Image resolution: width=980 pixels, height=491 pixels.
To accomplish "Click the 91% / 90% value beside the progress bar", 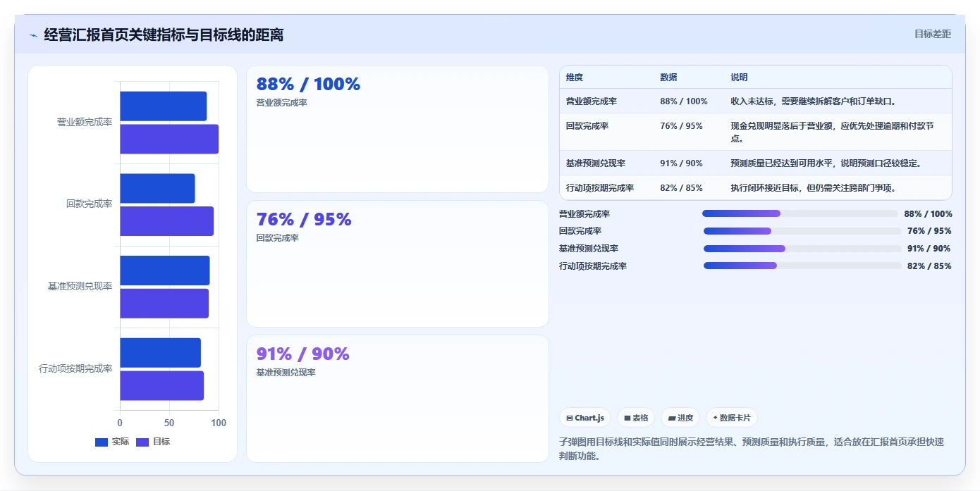I will [x=929, y=249].
